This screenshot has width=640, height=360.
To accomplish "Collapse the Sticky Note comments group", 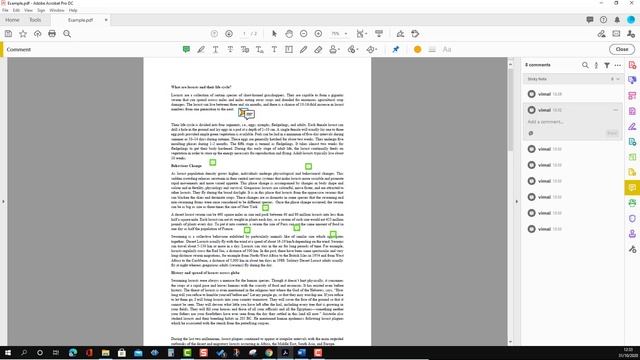I will (618, 79).
